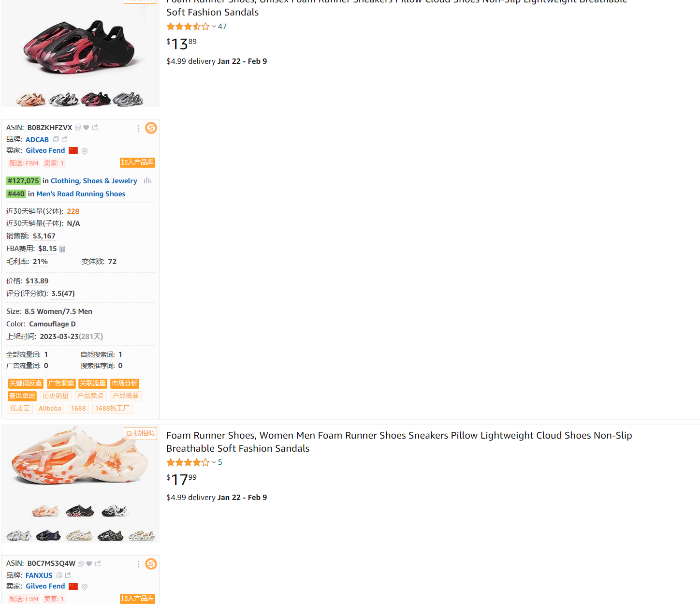The width and height of the screenshot is (700, 604).
Task: Click the share icon next to FANXUS brand
Action: (68, 575)
